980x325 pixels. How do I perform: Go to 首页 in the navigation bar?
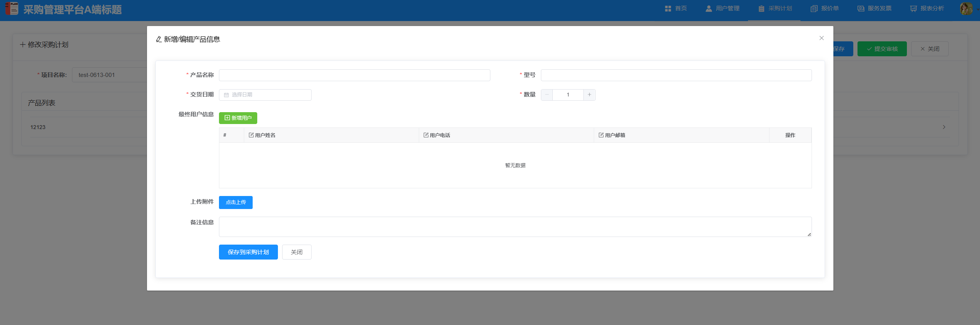(676, 8)
